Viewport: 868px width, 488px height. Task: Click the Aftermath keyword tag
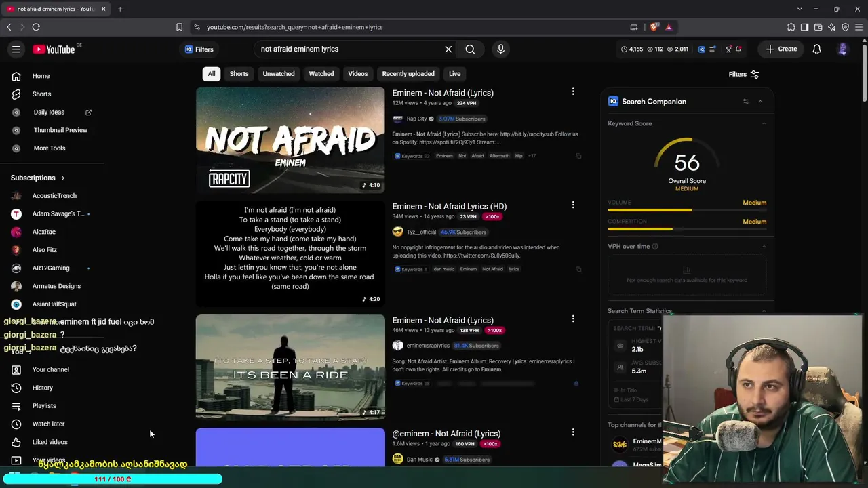[499, 156]
